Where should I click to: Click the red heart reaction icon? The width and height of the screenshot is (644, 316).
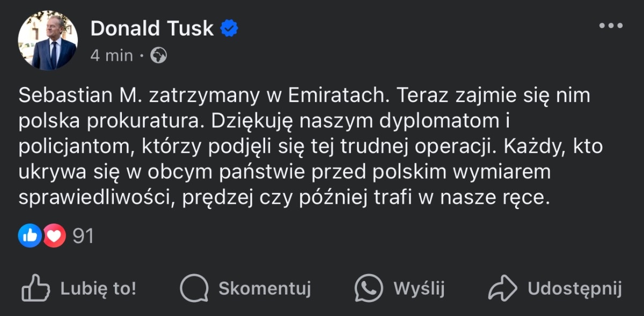pos(54,236)
